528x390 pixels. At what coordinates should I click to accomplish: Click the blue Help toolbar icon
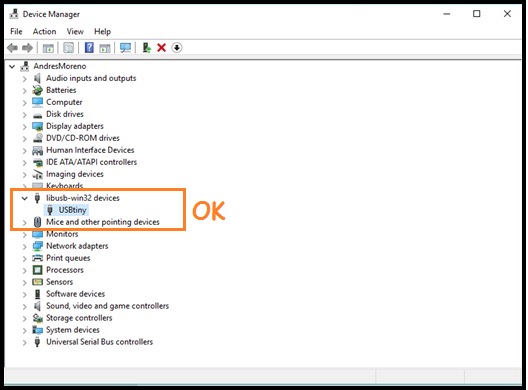click(89, 47)
